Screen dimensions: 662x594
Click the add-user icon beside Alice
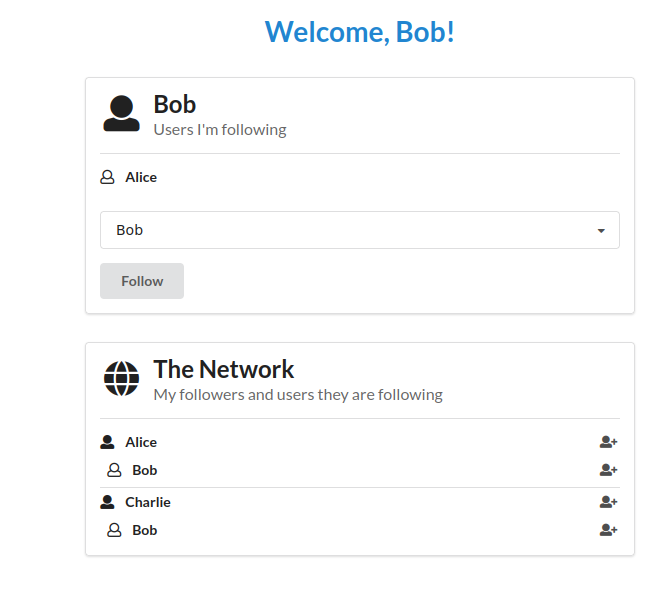[x=608, y=442]
